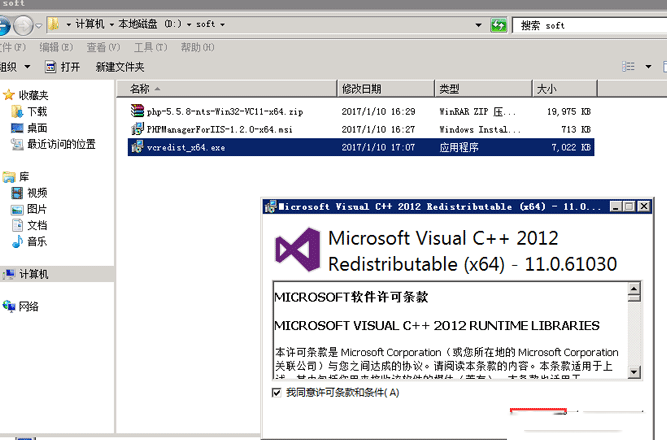Click the 下载 folder icon
This screenshot has height=440, width=667.
[x=17, y=111]
